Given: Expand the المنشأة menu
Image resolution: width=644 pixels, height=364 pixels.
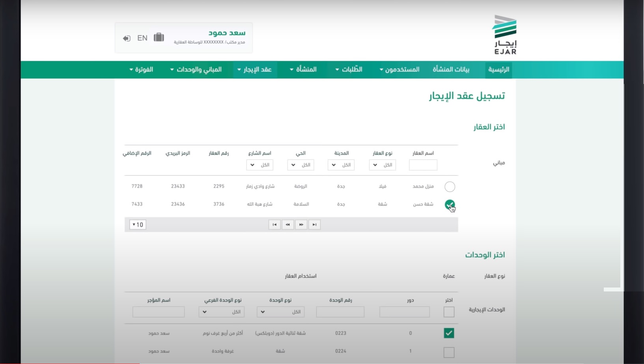Looking at the screenshot, I should 303,69.
